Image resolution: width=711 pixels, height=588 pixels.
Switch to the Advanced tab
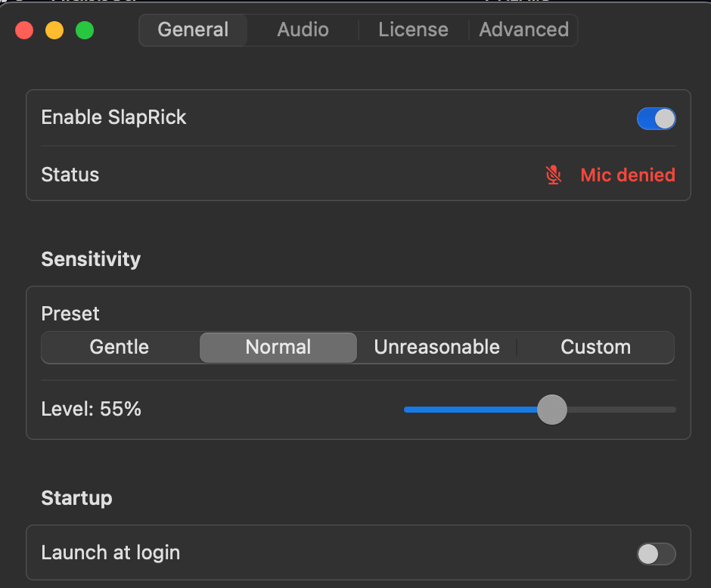point(523,29)
